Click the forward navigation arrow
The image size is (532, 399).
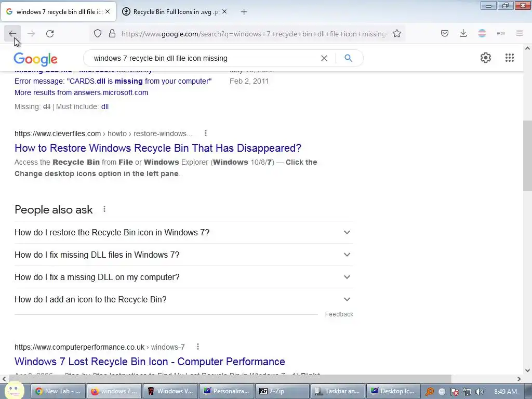click(x=31, y=34)
